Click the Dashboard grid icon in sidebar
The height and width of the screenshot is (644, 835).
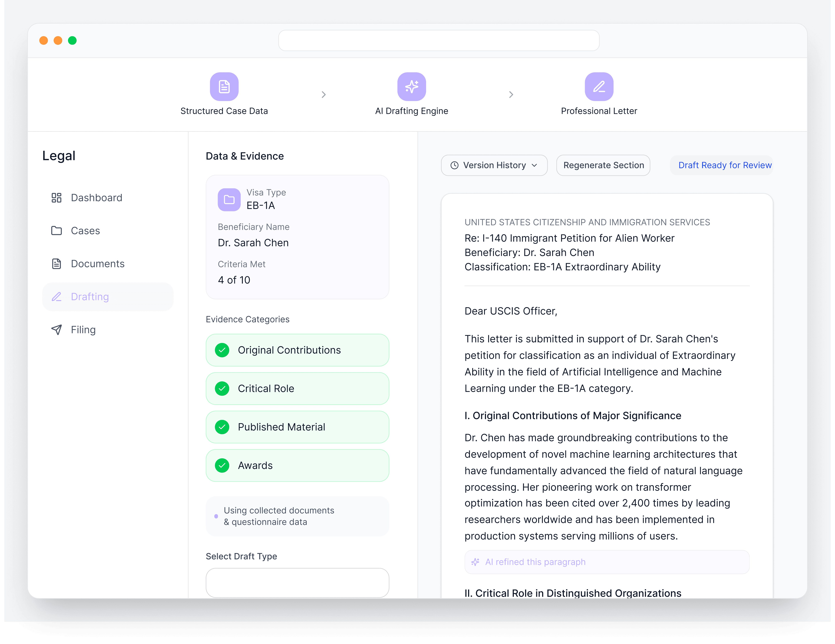(57, 198)
